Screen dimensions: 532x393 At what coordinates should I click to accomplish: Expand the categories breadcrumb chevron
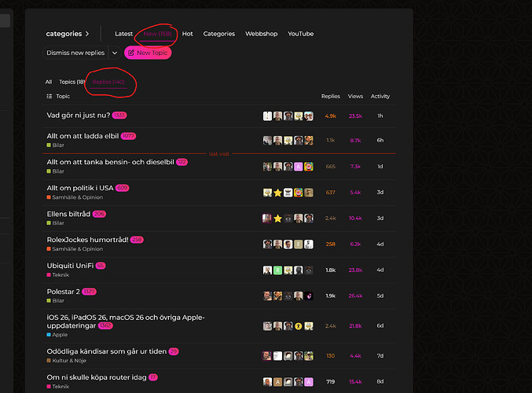[87, 34]
